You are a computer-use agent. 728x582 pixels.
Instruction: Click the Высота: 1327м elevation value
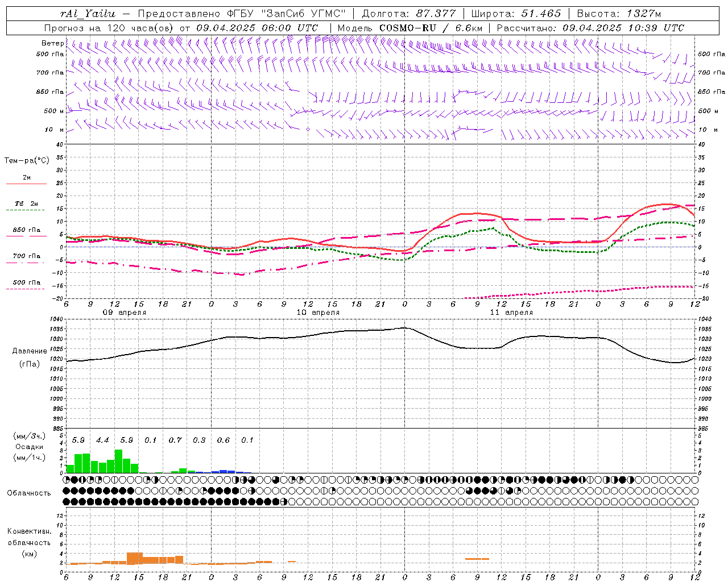tap(619, 14)
